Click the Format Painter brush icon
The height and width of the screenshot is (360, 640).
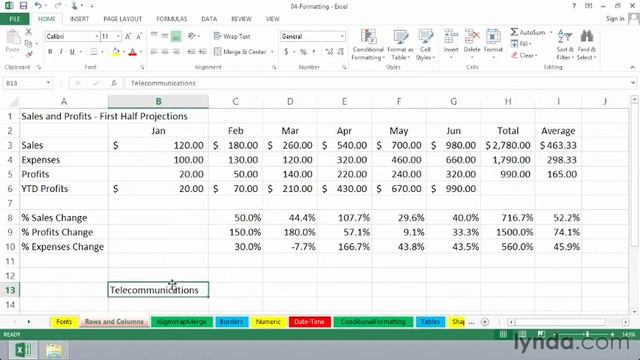pos(29,55)
